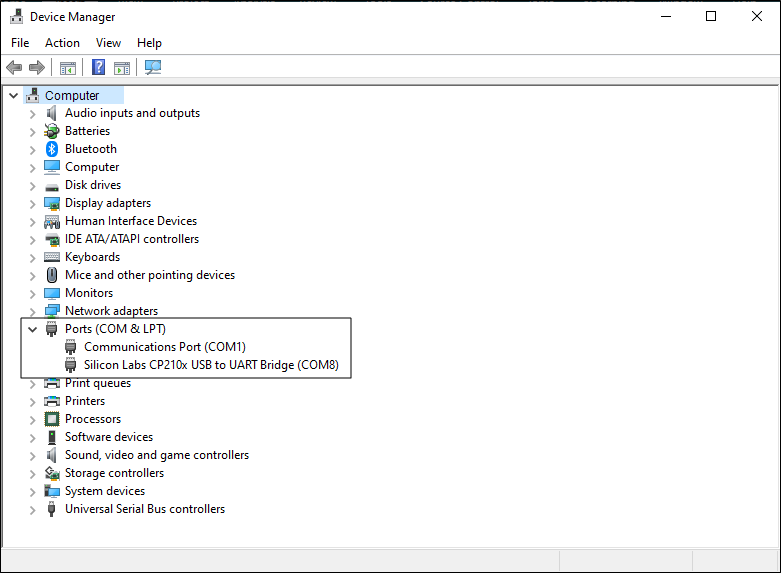This screenshot has width=781, height=573.
Task: Click the Printers category icon
Action: [52, 401]
